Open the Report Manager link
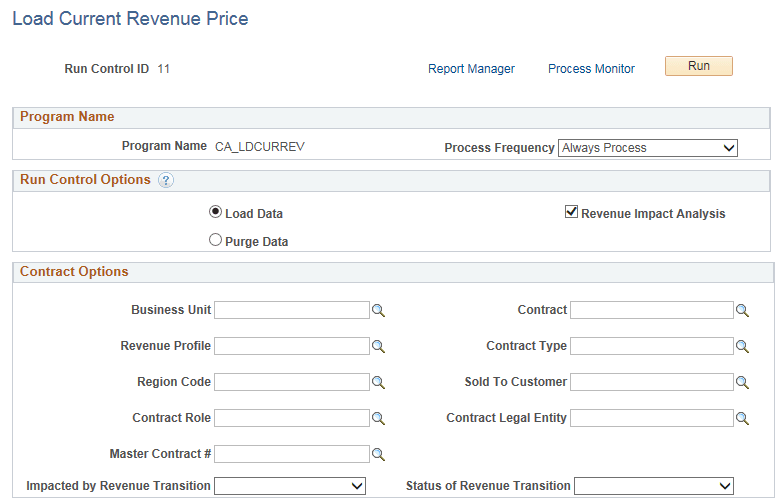 (471, 69)
